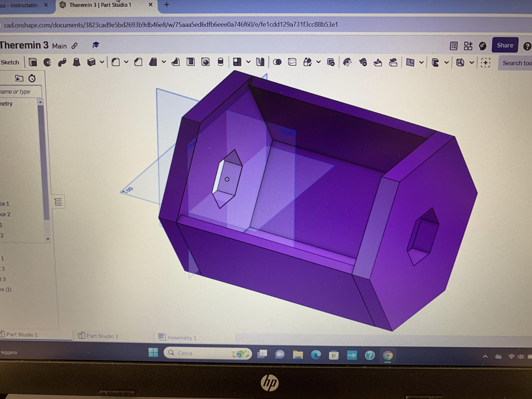Select the Plane tool
Screen dimensions: 532x399
tap(410, 63)
